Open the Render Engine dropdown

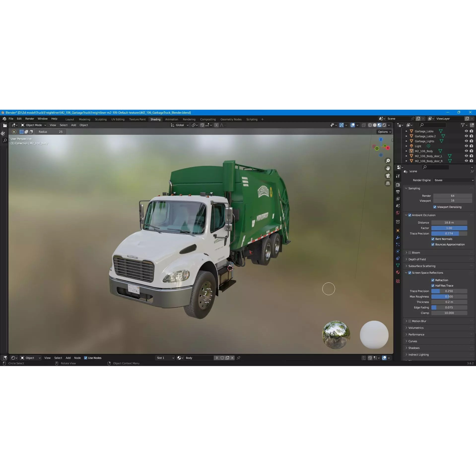click(453, 180)
